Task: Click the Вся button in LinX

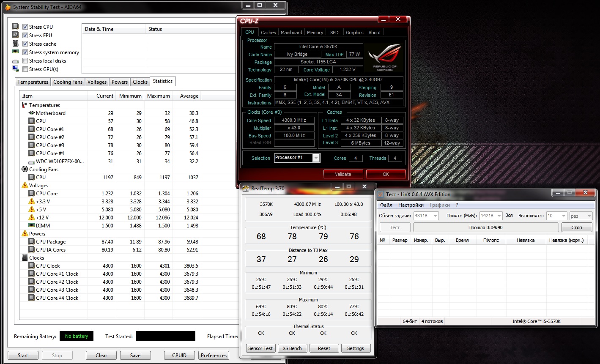Action: 509,216
